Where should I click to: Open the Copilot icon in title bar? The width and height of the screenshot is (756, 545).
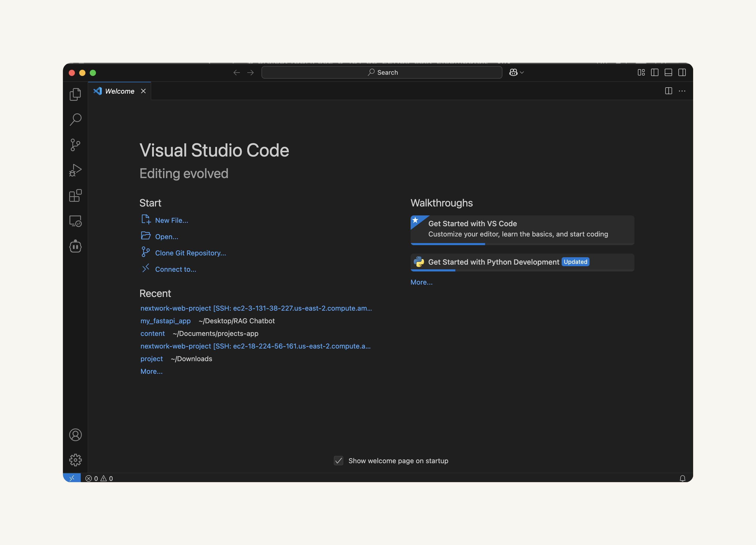513,72
